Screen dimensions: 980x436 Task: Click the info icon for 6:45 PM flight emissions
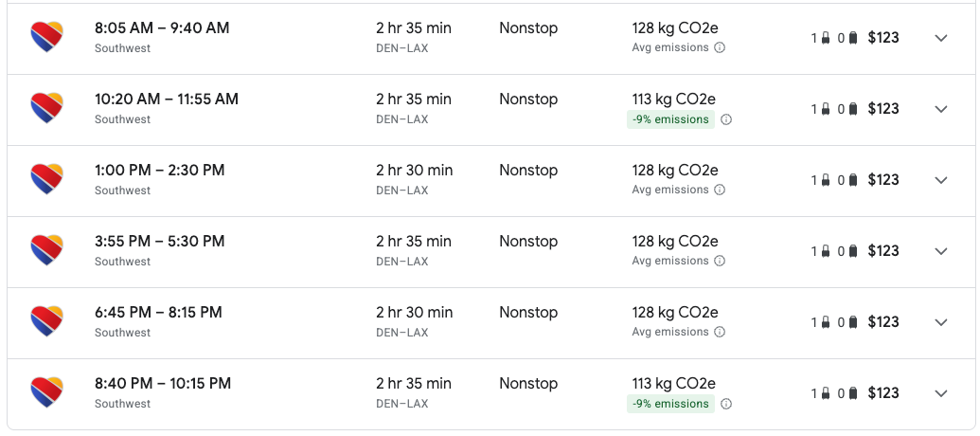coord(720,332)
